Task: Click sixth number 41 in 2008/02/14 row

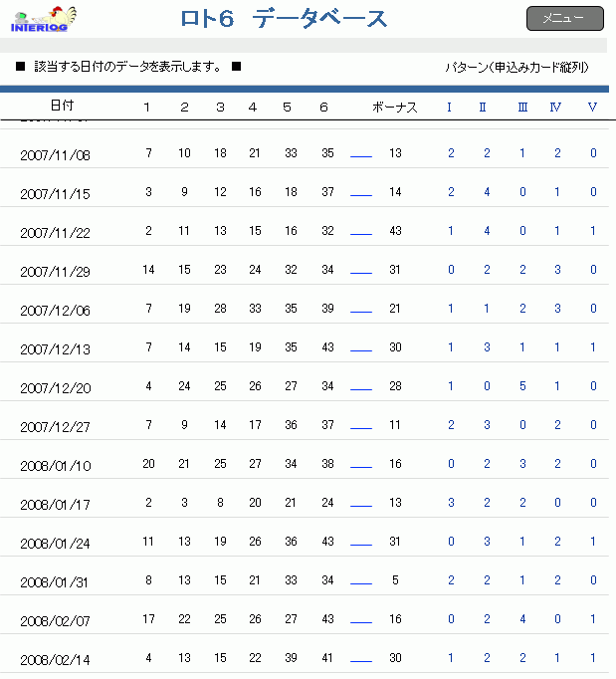Action: pos(327,658)
